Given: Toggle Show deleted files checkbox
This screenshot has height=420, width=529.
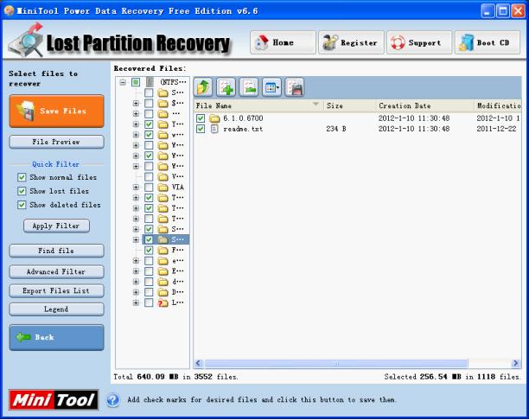Looking at the screenshot, I should (22, 205).
